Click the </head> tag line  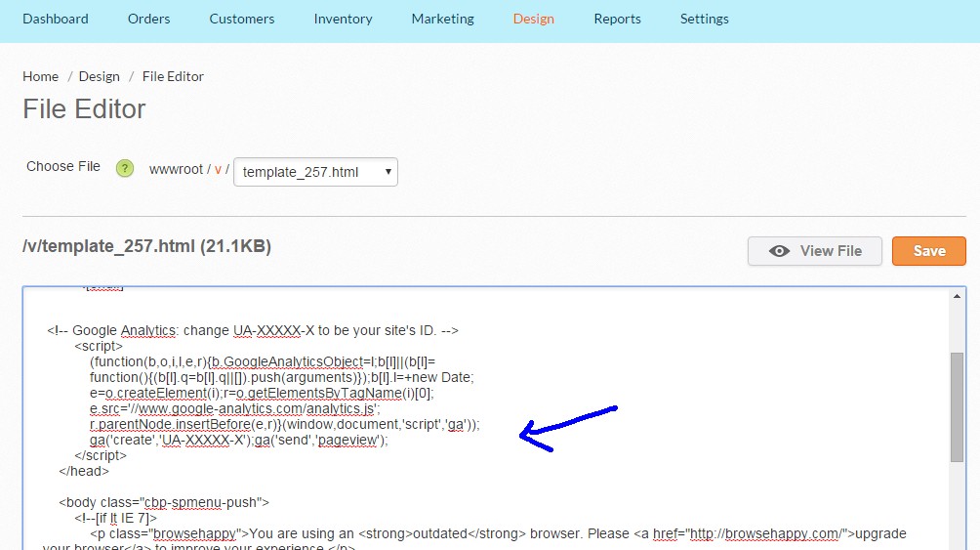click(x=84, y=471)
